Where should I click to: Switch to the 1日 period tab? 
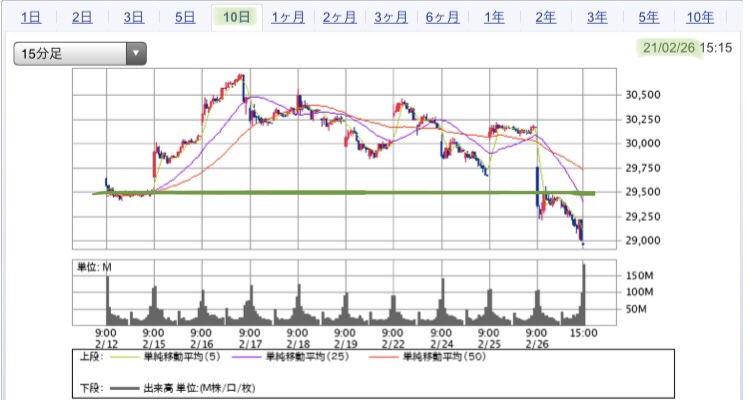click(x=31, y=18)
